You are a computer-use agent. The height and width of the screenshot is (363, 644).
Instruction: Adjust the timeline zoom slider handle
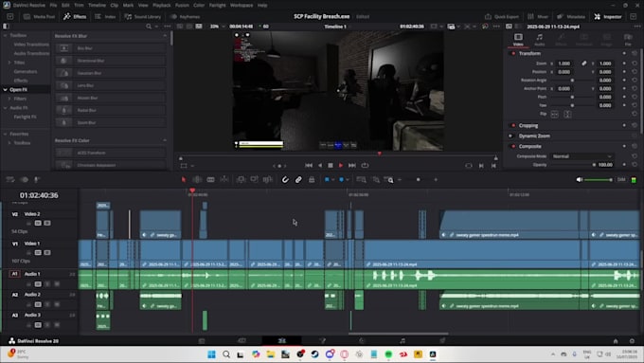point(418,180)
